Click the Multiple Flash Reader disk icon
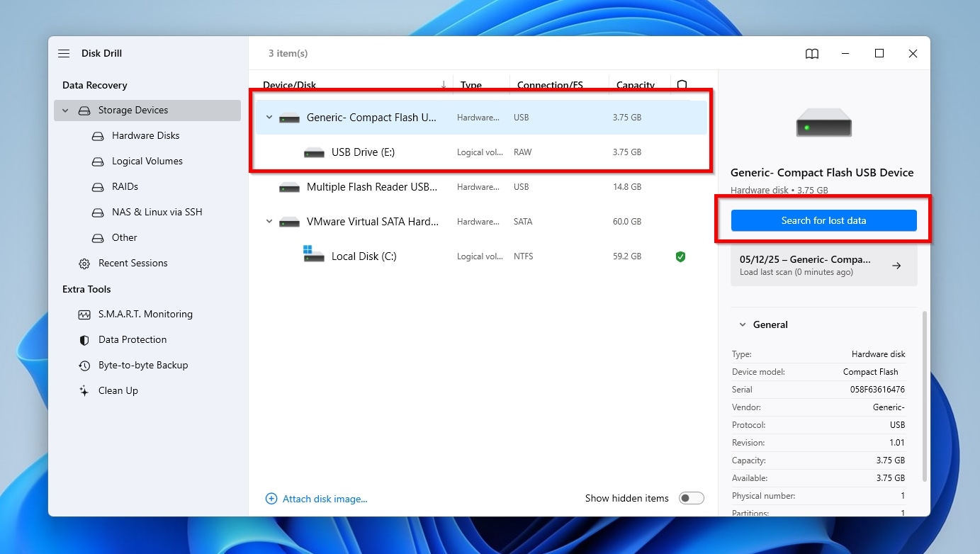The width and height of the screenshot is (980, 554). (289, 188)
